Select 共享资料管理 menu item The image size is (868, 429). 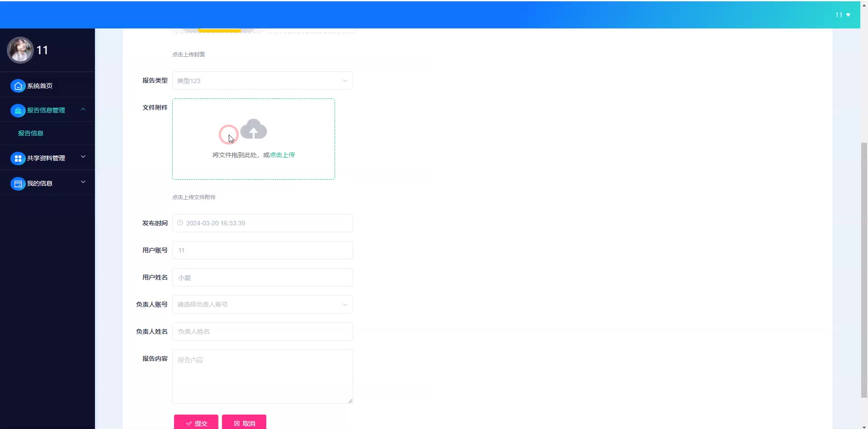(x=47, y=158)
